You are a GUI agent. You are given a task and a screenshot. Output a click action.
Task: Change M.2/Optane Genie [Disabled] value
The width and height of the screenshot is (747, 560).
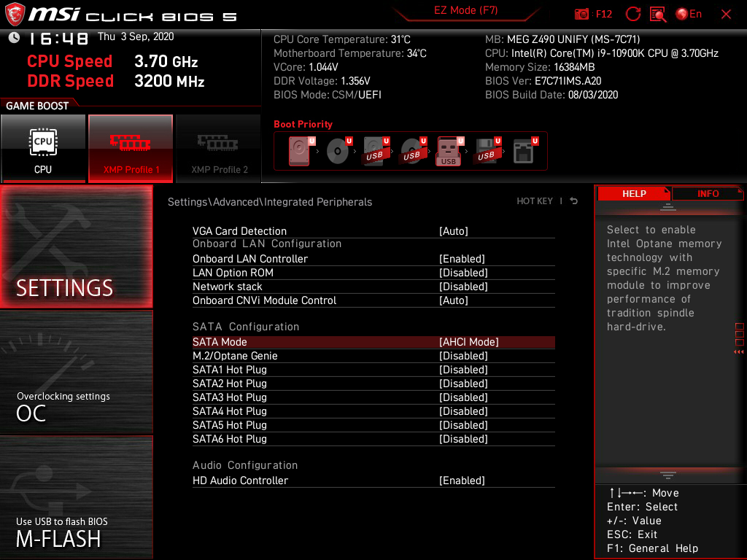pos(463,356)
